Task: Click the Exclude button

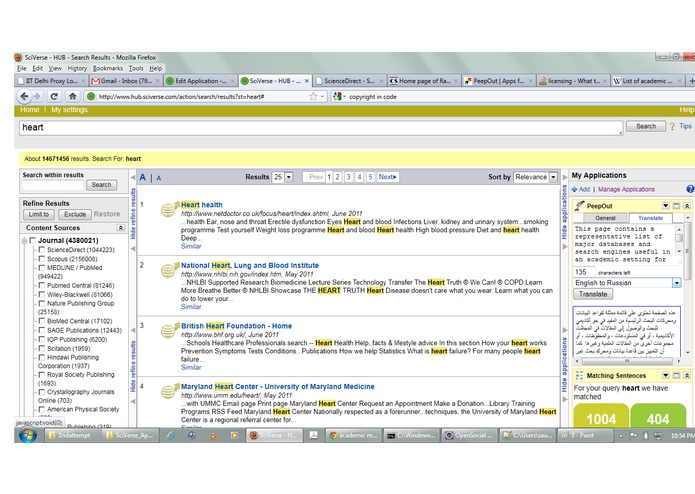Action: [x=74, y=214]
